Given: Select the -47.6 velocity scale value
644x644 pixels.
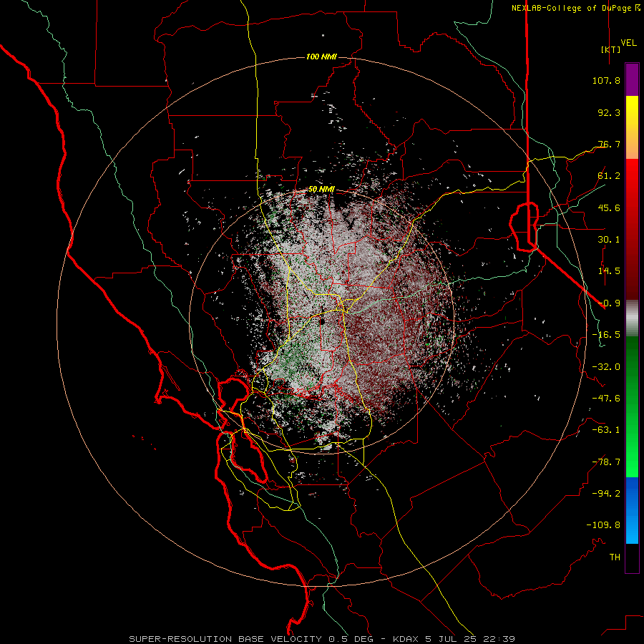Looking at the screenshot, I should coord(606,398).
